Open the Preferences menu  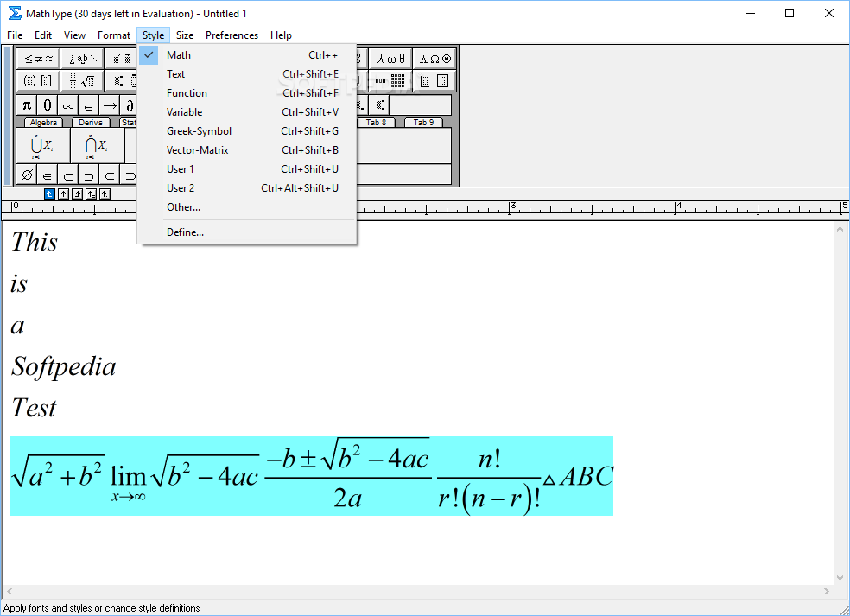click(232, 35)
